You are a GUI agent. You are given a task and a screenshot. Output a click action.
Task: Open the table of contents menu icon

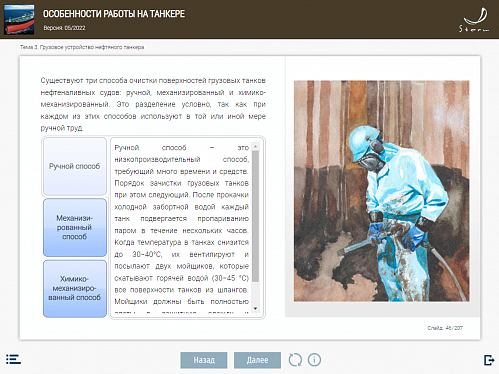pos(13,359)
